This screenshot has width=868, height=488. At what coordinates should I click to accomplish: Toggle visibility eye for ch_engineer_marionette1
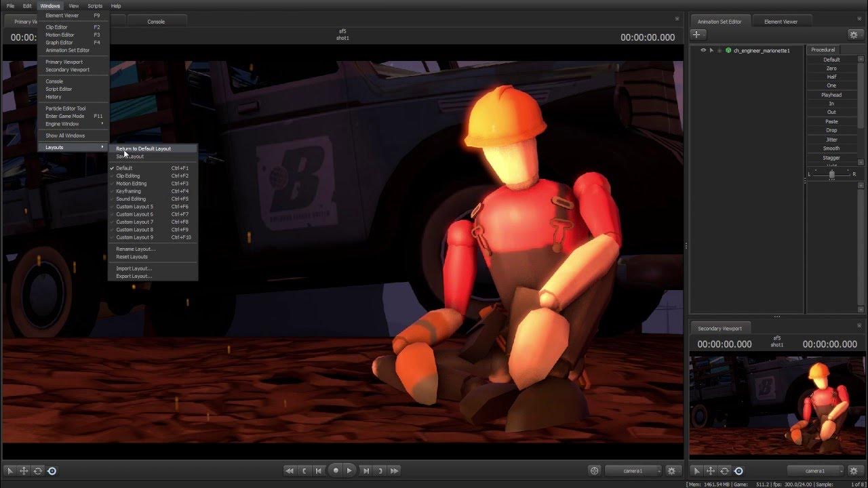click(703, 50)
